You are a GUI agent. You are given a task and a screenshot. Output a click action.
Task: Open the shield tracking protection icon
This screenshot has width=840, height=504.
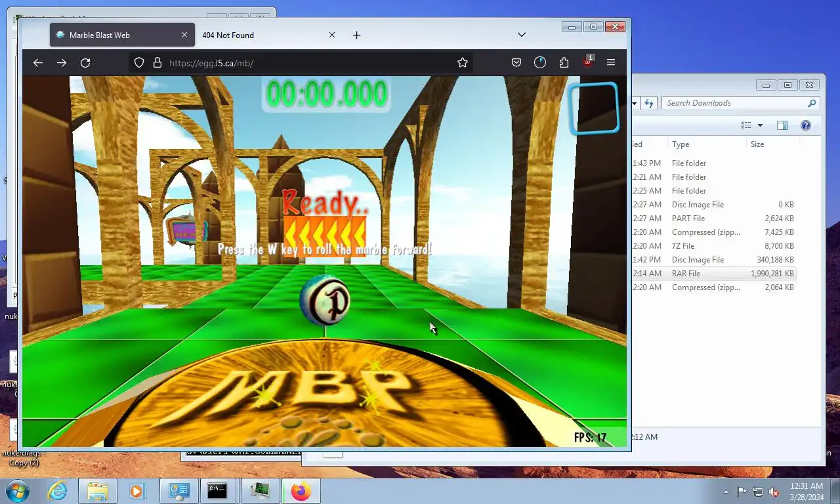(139, 62)
